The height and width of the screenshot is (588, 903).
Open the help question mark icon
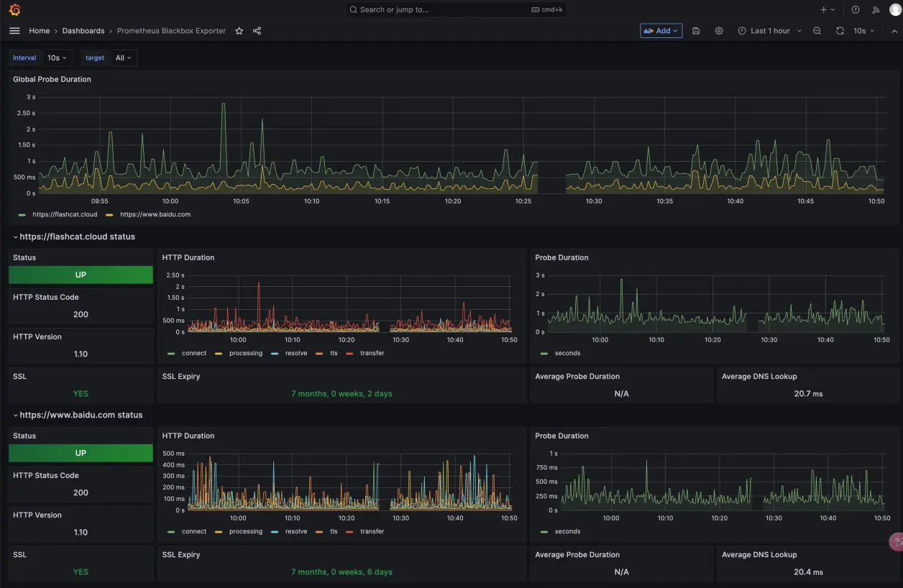click(x=856, y=10)
